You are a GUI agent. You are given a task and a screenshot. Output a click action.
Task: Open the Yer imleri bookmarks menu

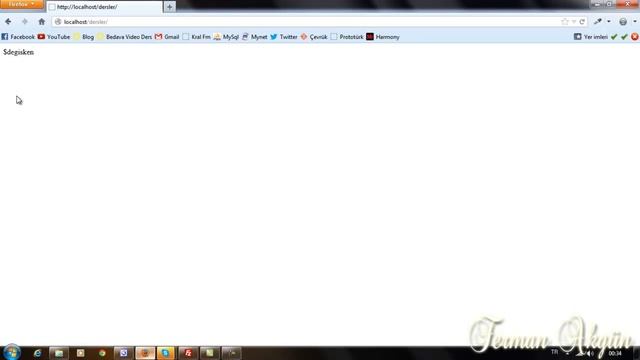591,37
